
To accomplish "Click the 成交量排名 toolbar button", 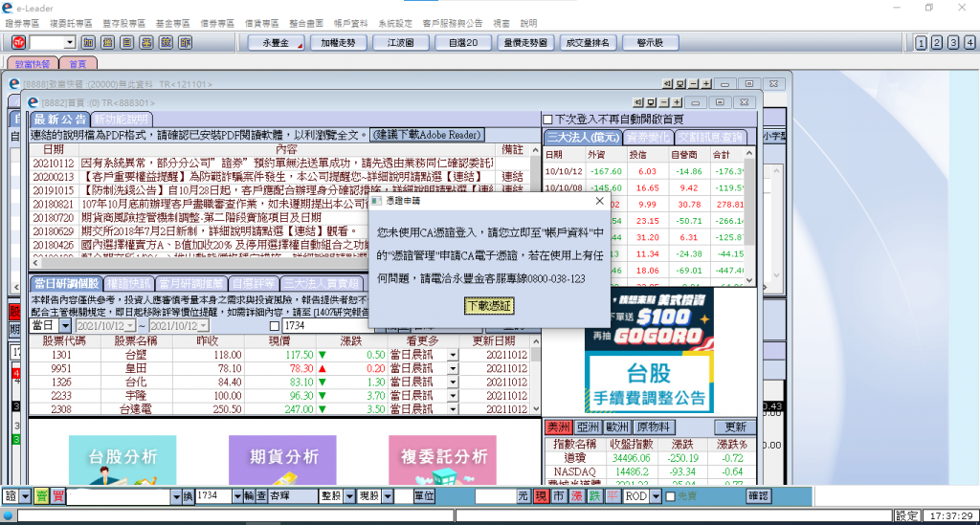I will [588, 42].
